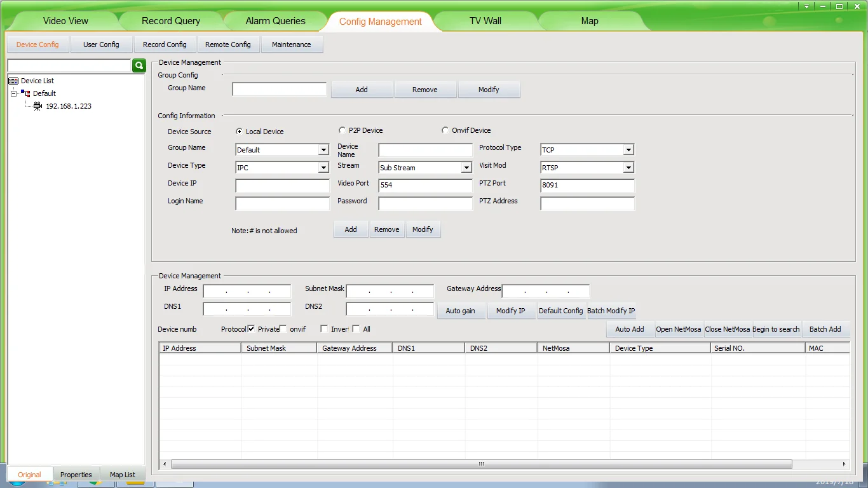Screen dimensions: 868x488
Task: Click the Begin to search button
Action: point(776,329)
